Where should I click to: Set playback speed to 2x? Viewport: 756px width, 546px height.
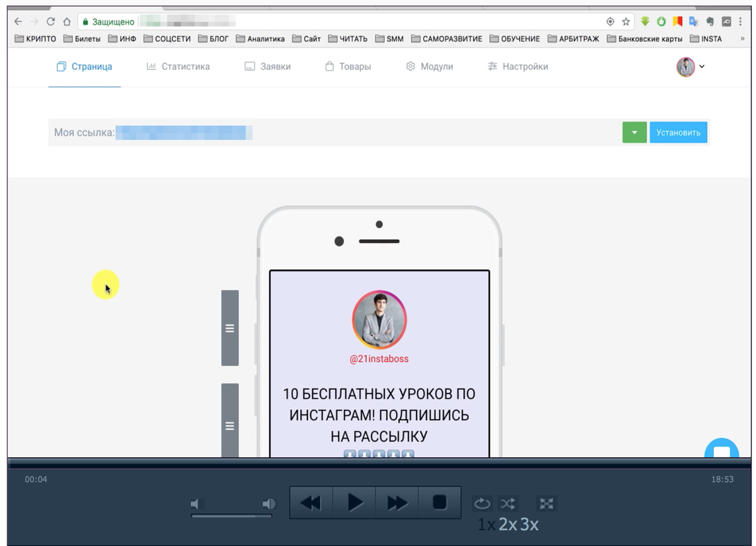point(508,525)
